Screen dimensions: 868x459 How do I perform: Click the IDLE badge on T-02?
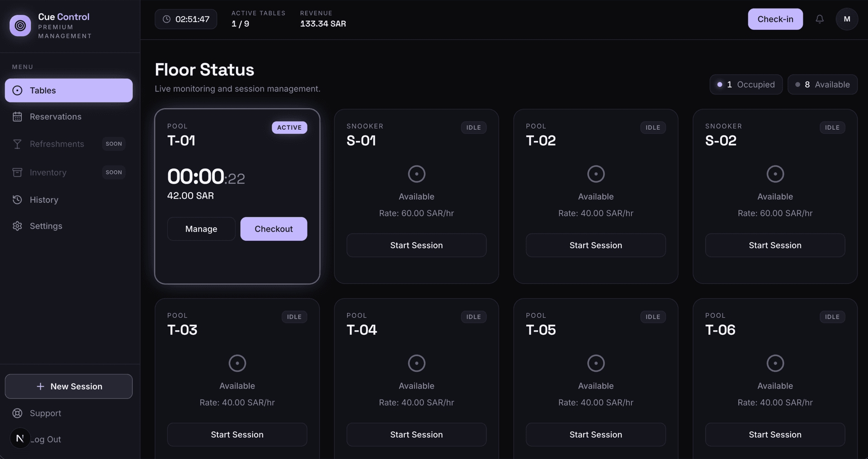(x=653, y=127)
